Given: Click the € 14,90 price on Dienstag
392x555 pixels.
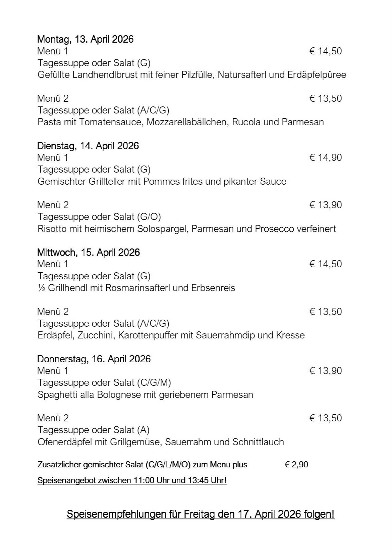Looking at the screenshot, I should [x=325, y=157].
